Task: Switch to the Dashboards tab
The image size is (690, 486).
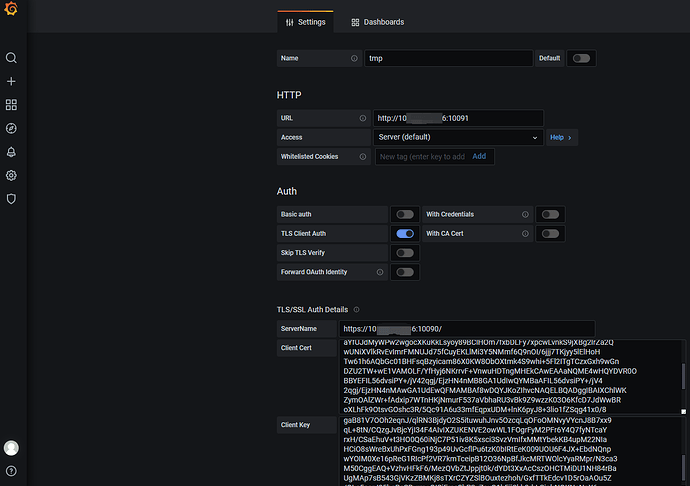Action: pos(378,22)
